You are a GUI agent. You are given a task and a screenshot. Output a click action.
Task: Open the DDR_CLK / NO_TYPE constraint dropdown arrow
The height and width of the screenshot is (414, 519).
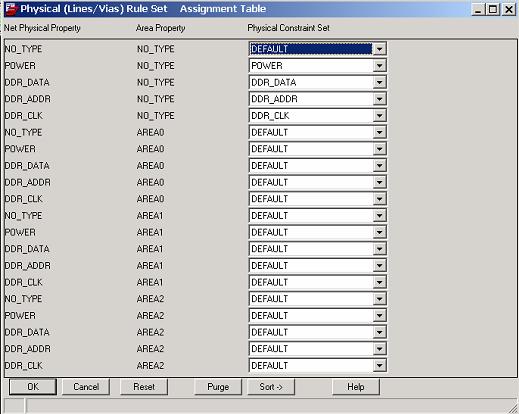click(x=379, y=116)
